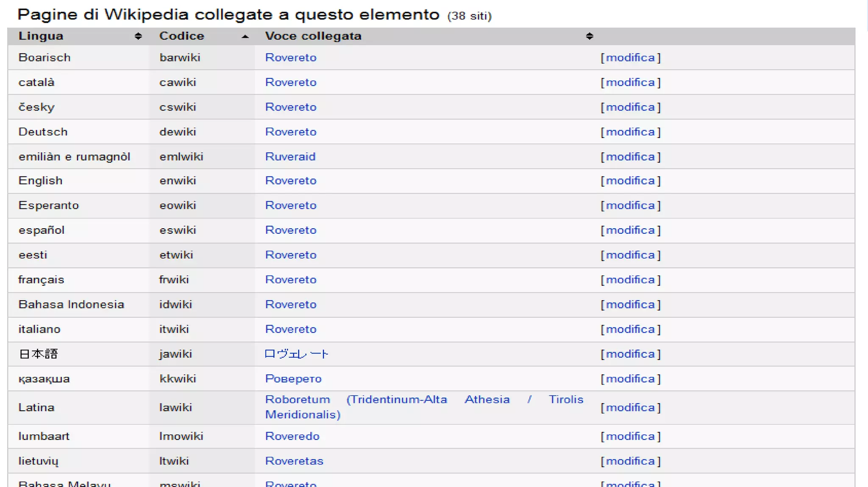Click the Voce collegata header text

313,36
